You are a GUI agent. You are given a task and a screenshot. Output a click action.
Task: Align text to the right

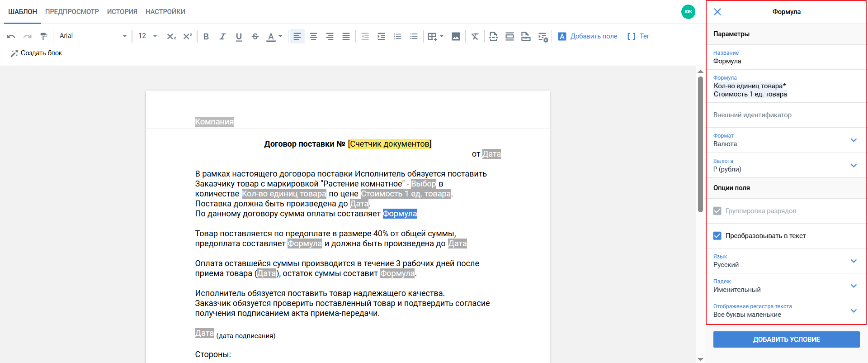click(330, 36)
